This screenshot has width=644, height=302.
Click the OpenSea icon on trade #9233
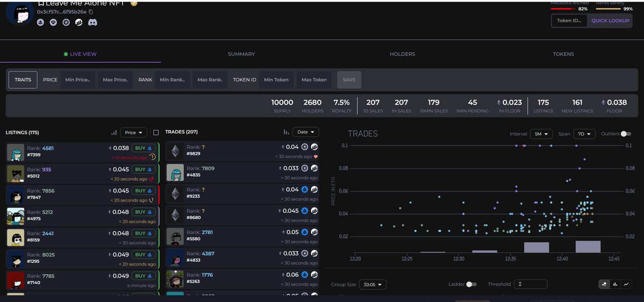coord(305,189)
